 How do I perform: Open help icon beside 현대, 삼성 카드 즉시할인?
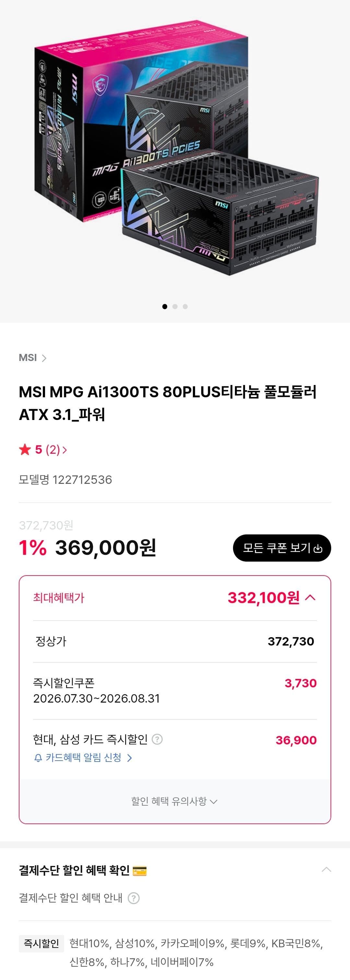click(x=157, y=739)
